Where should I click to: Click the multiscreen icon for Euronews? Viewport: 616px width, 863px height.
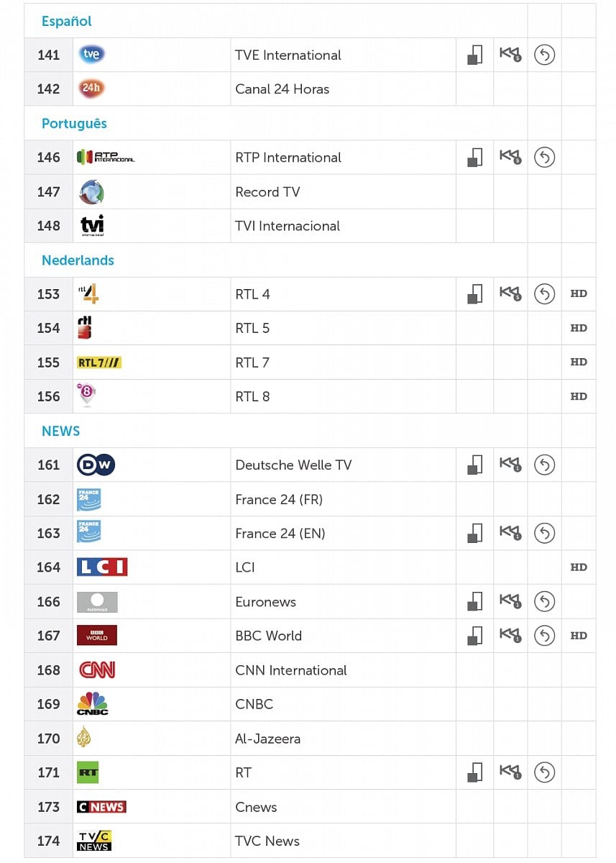point(474,601)
